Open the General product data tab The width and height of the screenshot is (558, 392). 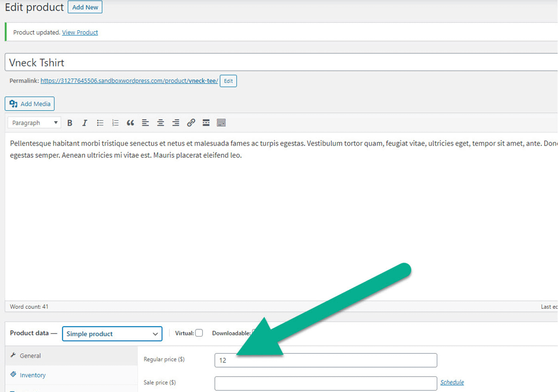pos(71,356)
